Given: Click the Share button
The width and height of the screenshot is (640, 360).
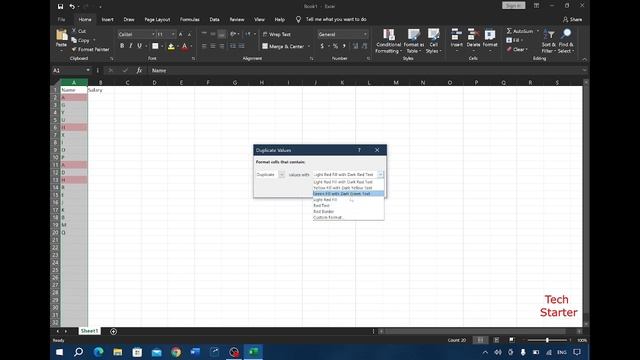Looking at the screenshot, I should coord(572,19).
